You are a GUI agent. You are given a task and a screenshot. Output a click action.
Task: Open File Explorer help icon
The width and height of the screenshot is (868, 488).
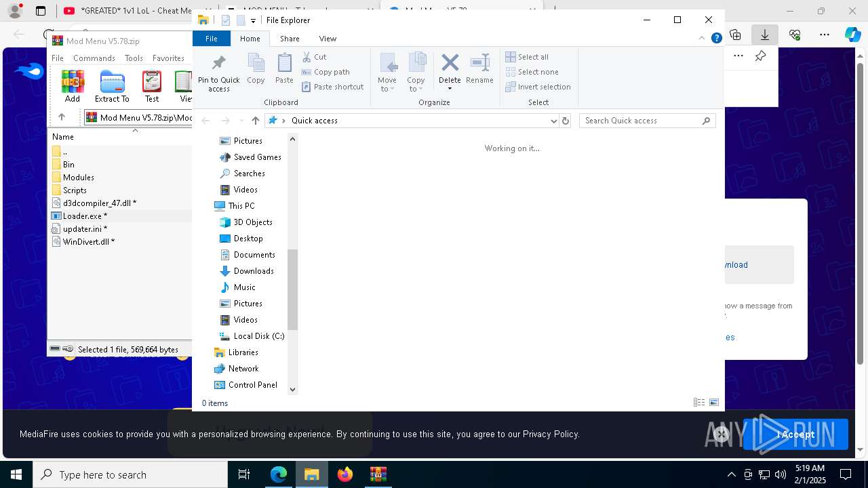coord(716,39)
